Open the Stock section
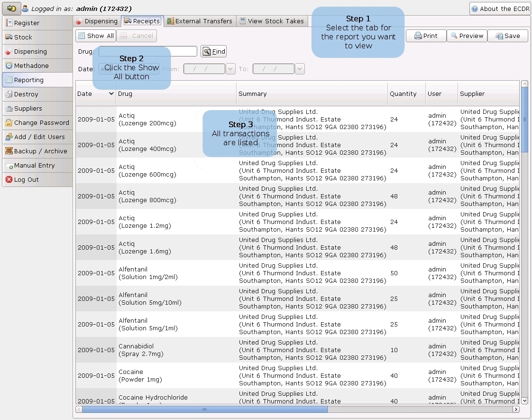Screen dimensions: 532x420 pyautogui.click(x=37, y=37)
